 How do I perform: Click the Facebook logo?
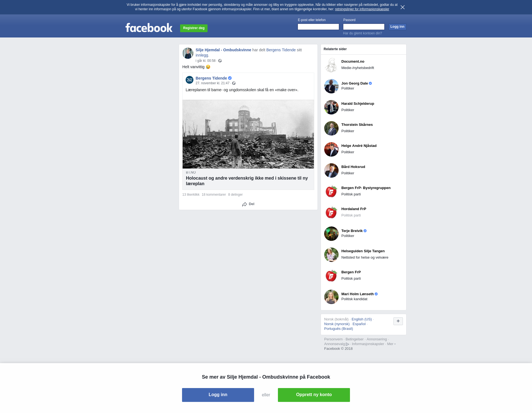click(x=149, y=28)
